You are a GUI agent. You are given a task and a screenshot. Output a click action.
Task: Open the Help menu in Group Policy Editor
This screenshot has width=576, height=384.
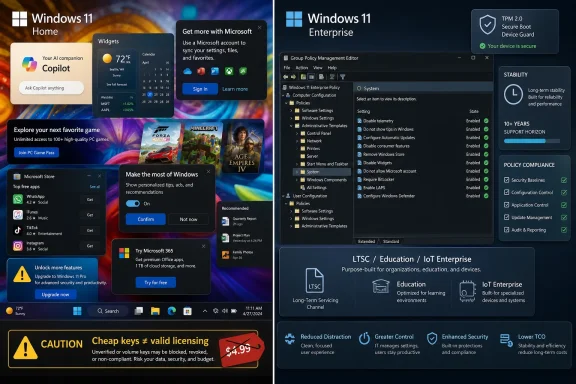coord(332,68)
